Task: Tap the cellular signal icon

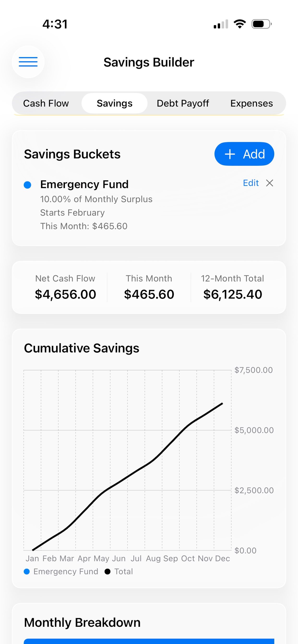Action: point(221,24)
